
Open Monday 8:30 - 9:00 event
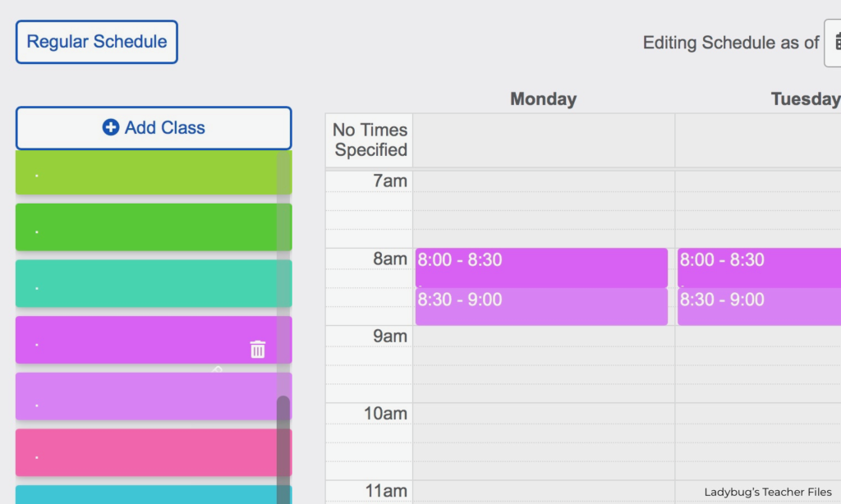[x=541, y=307]
